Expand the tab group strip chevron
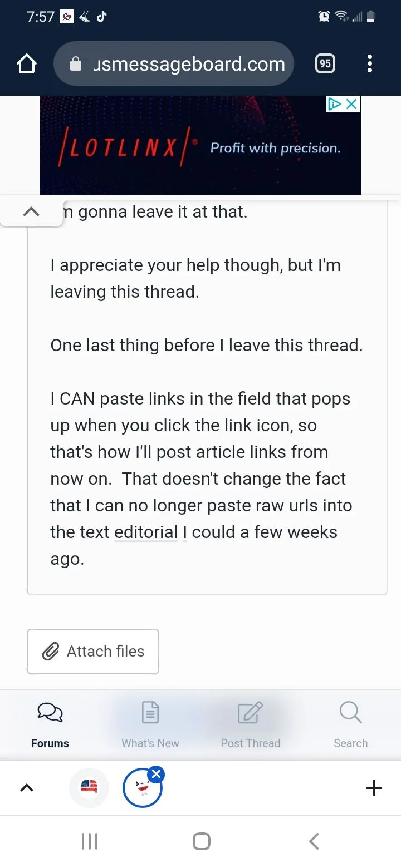The height and width of the screenshot is (868, 401). click(27, 788)
